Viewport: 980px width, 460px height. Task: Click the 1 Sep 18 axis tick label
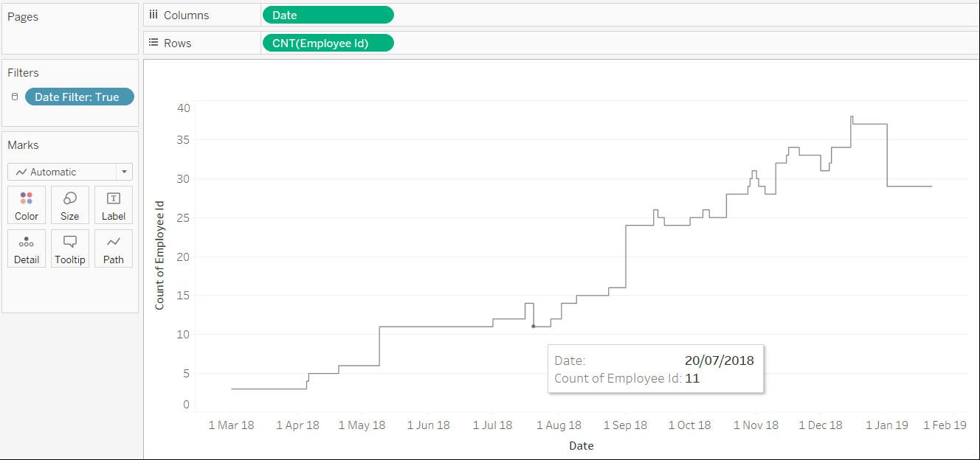point(625,425)
